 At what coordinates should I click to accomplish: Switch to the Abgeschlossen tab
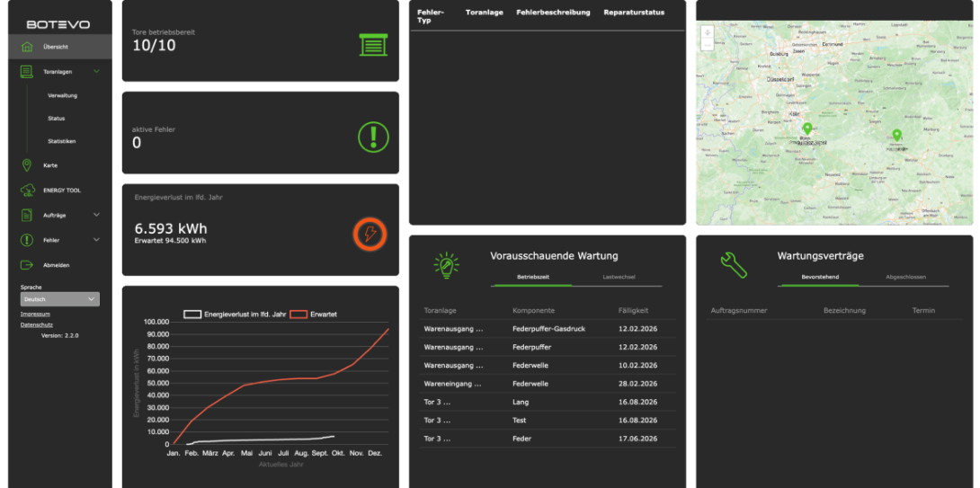click(x=905, y=277)
